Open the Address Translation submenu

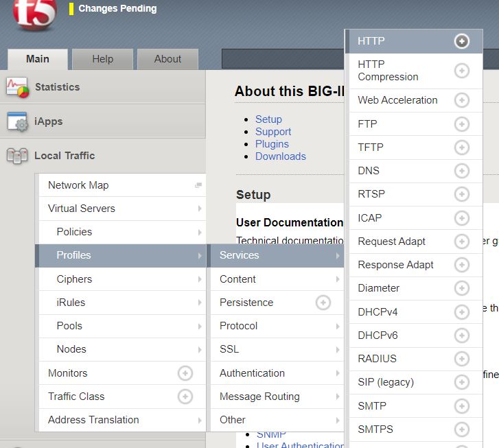tap(120, 420)
